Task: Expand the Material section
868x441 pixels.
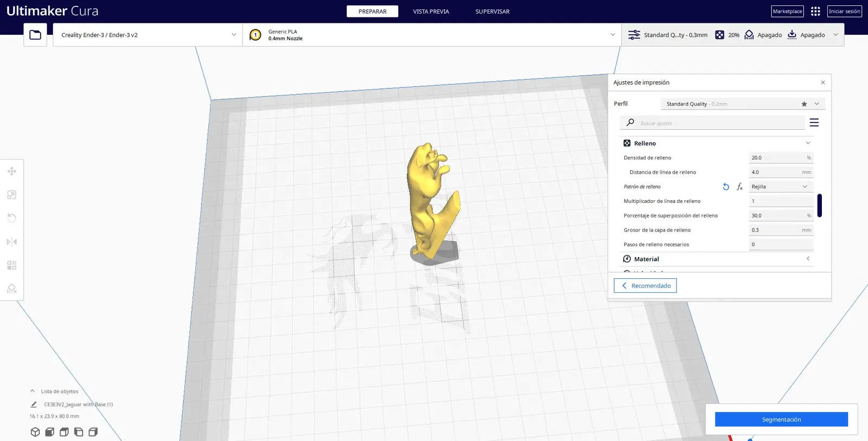Action: (x=808, y=259)
